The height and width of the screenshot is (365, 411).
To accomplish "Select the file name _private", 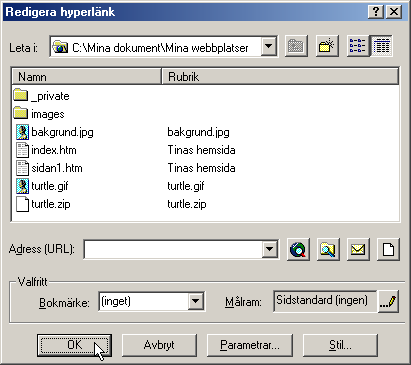I will tap(50, 96).
